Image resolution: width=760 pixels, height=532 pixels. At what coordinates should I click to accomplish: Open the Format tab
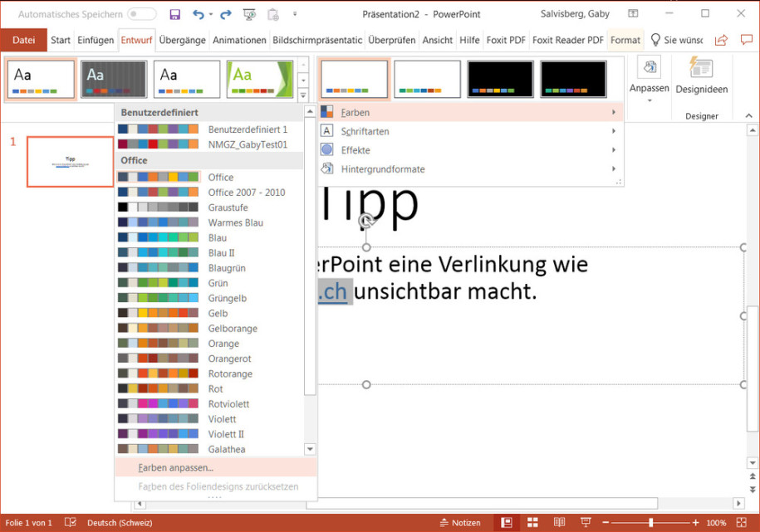pyautogui.click(x=625, y=40)
